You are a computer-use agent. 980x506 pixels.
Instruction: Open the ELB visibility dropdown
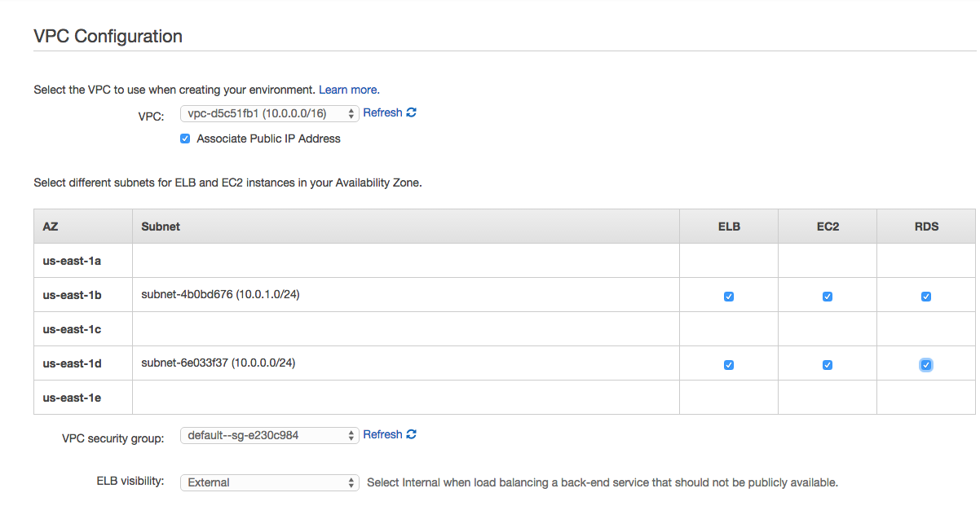click(269, 482)
